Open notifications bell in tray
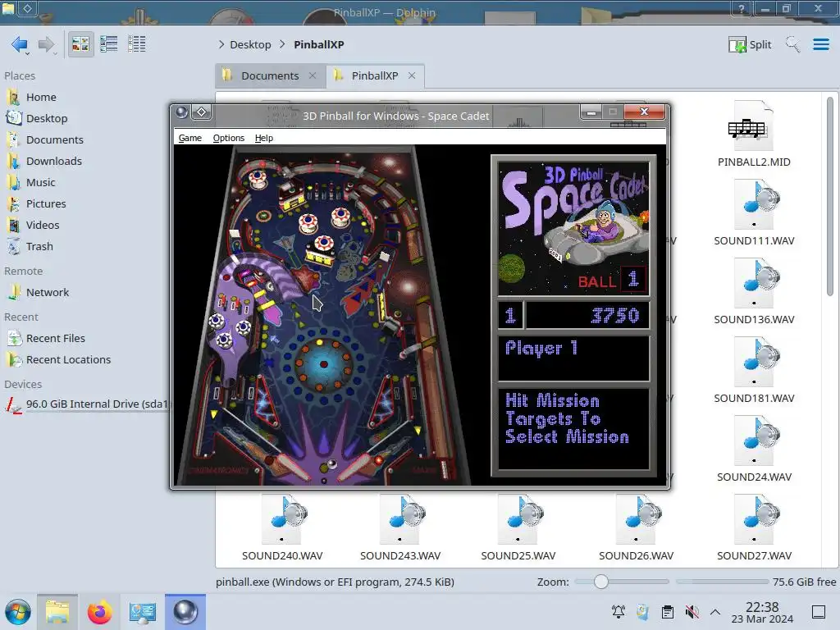Screen dimensions: 840x630 coord(619,612)
